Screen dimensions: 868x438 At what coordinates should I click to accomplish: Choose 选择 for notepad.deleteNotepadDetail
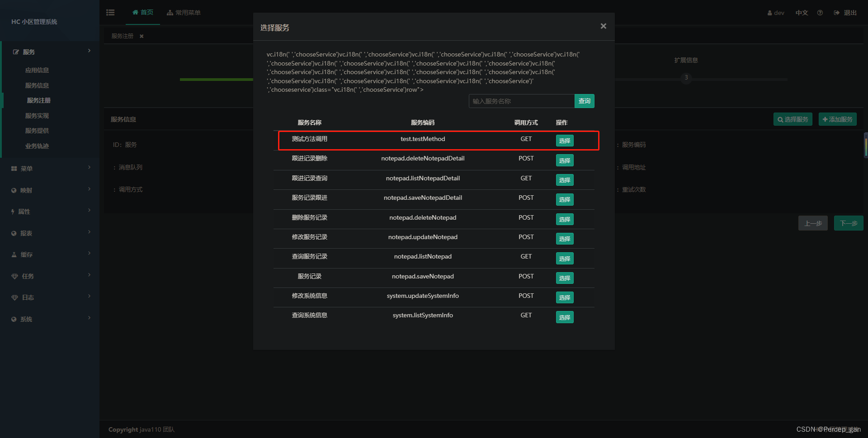coord(565,160)
